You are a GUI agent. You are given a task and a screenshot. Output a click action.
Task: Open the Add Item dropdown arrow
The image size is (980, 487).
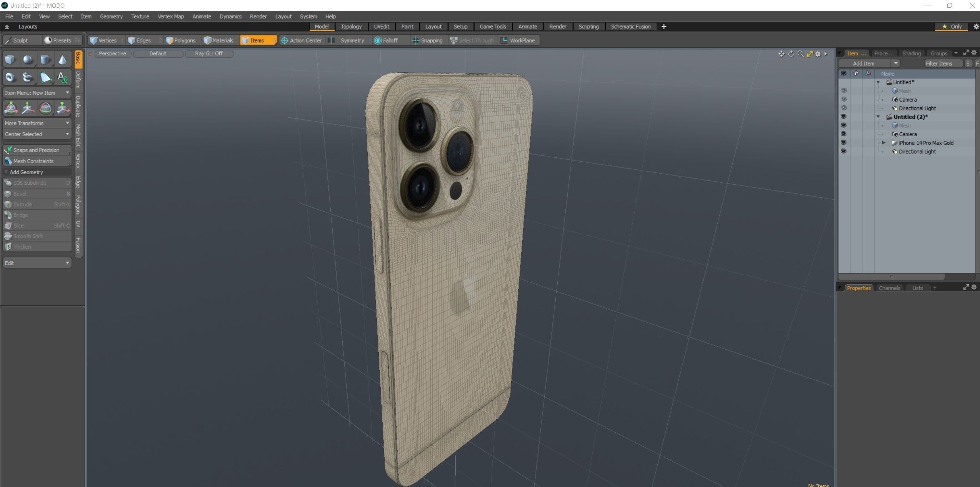(896, 63)
